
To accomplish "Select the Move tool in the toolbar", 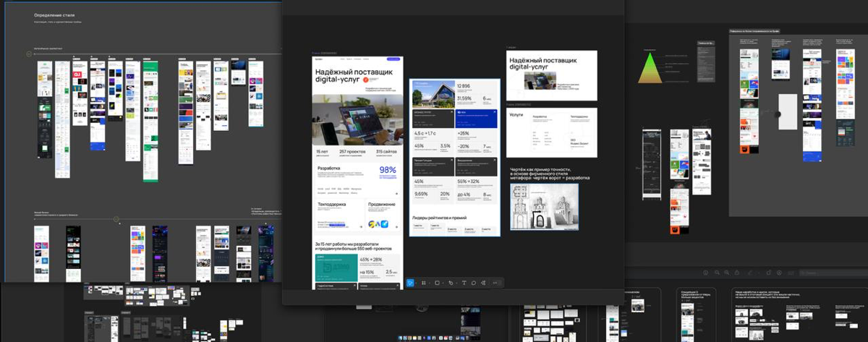I will (409, 283).
